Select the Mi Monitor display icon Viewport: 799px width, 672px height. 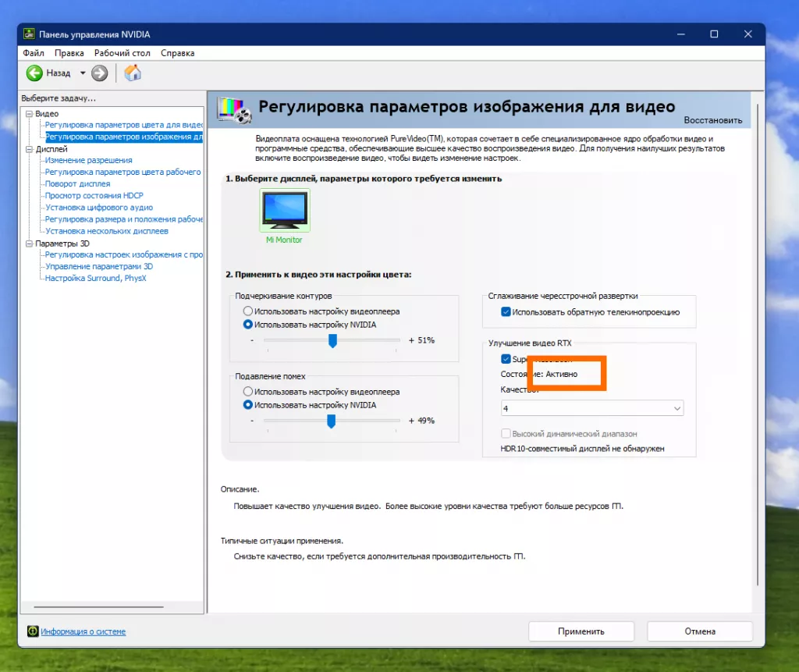(283, 209)
